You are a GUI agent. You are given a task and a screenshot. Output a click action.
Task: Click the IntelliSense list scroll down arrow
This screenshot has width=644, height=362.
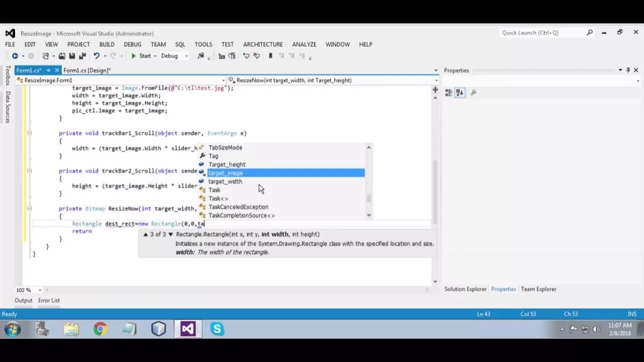point(369,216)
